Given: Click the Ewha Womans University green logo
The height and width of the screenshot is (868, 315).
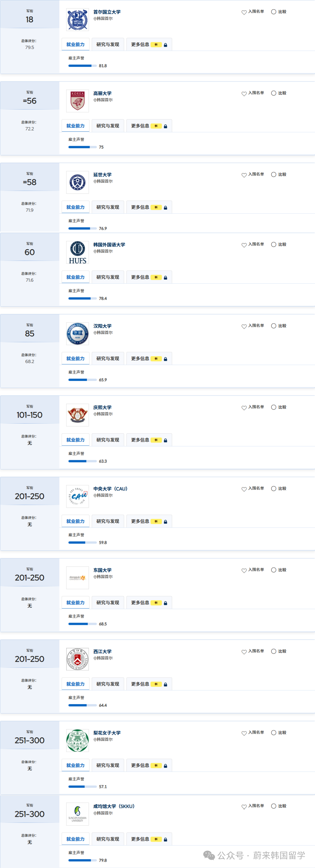Looking at the screenshot, I should 77,741.
